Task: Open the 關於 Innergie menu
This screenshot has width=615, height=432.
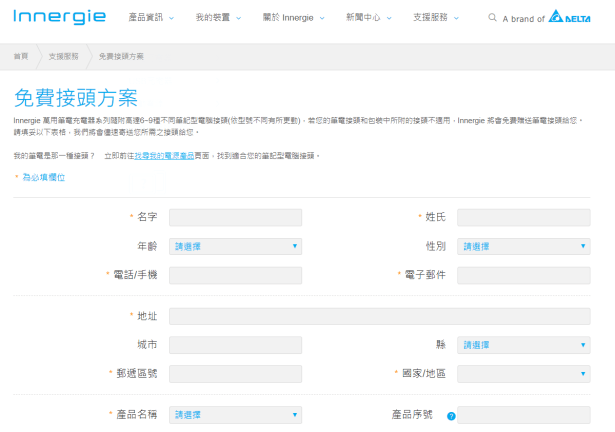Action: 293,17
